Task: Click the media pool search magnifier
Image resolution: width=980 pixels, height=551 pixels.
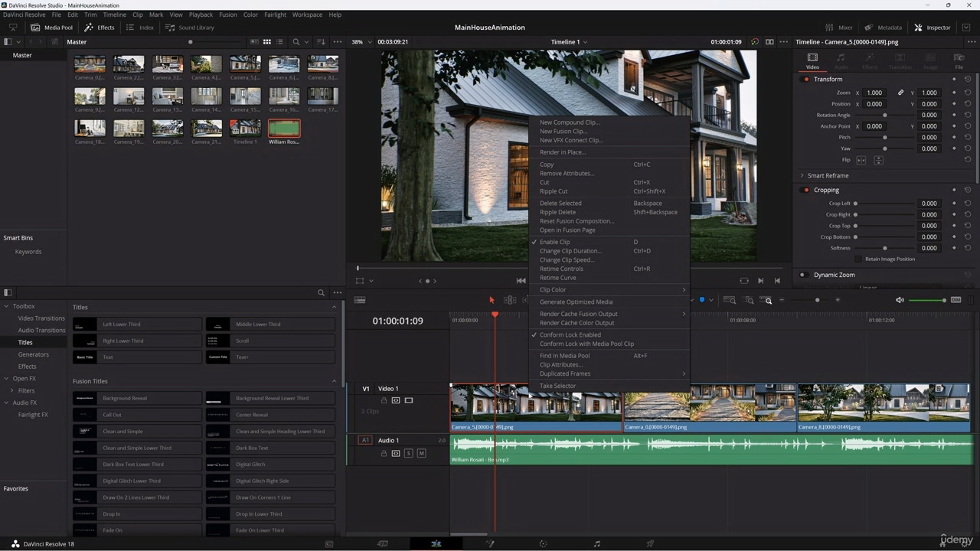Action: [x=296, y=42]
